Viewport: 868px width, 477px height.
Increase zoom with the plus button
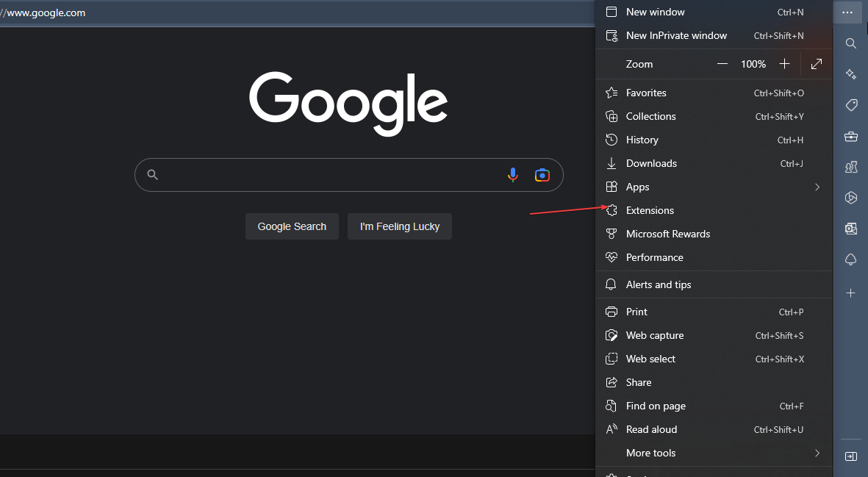coord(784,64)
